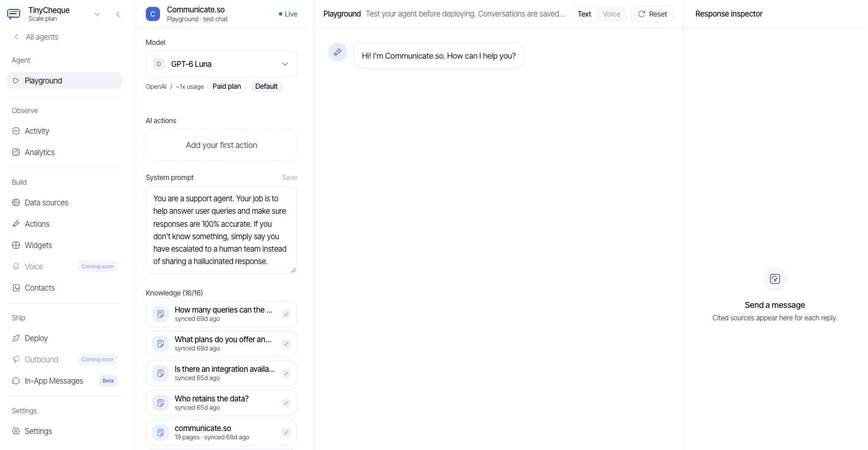Click inside the system prompt text area
This screenshot has width=868, height=450.
(x=222, y=230)
